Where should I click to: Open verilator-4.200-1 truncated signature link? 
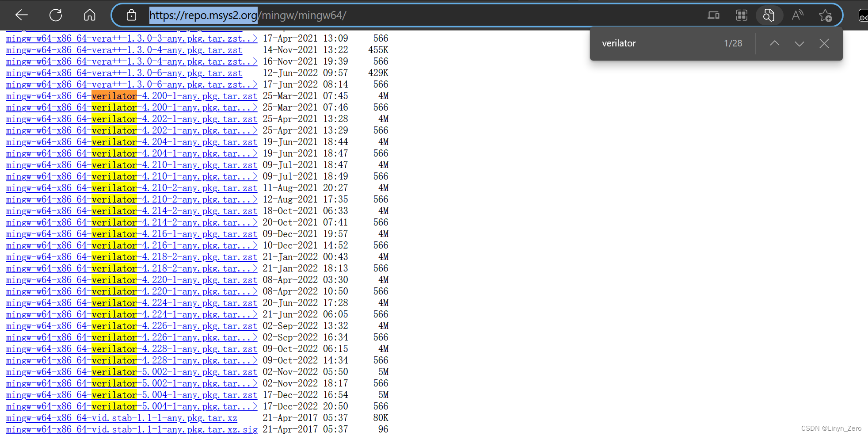pos(132,107)
